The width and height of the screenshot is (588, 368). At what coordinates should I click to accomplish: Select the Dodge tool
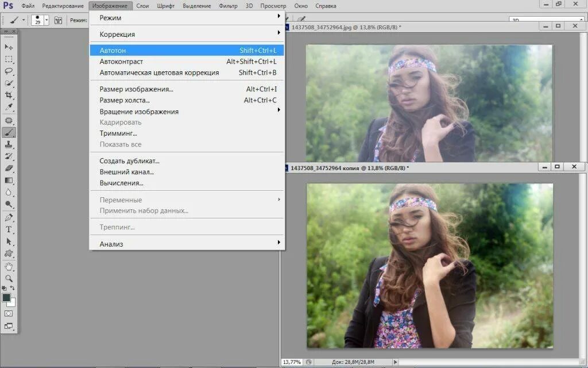(x=9, y=205)
